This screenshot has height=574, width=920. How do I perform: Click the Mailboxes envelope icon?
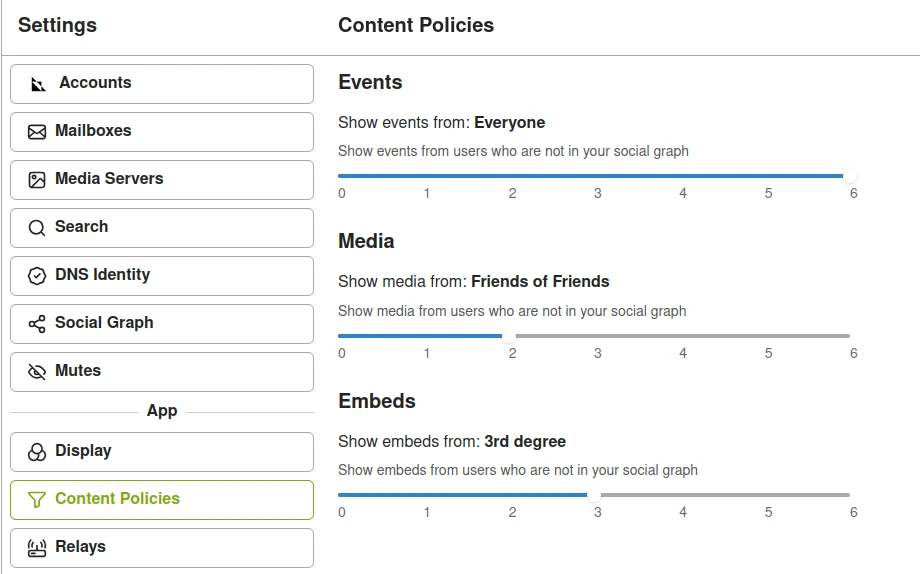point(37,132)
